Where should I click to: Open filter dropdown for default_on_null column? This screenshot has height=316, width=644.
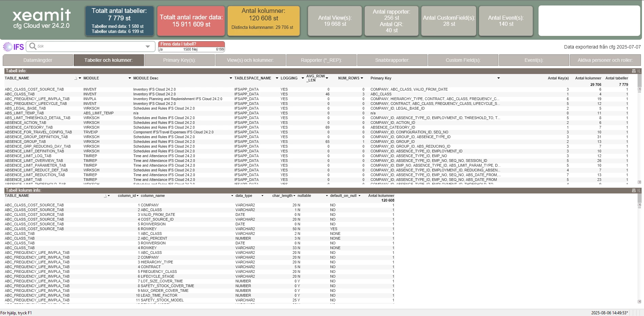click(x=359, y=196)
